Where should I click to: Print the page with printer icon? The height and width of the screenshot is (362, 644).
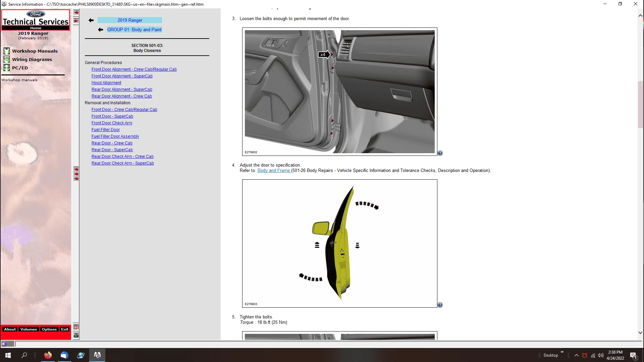(76, 336)
